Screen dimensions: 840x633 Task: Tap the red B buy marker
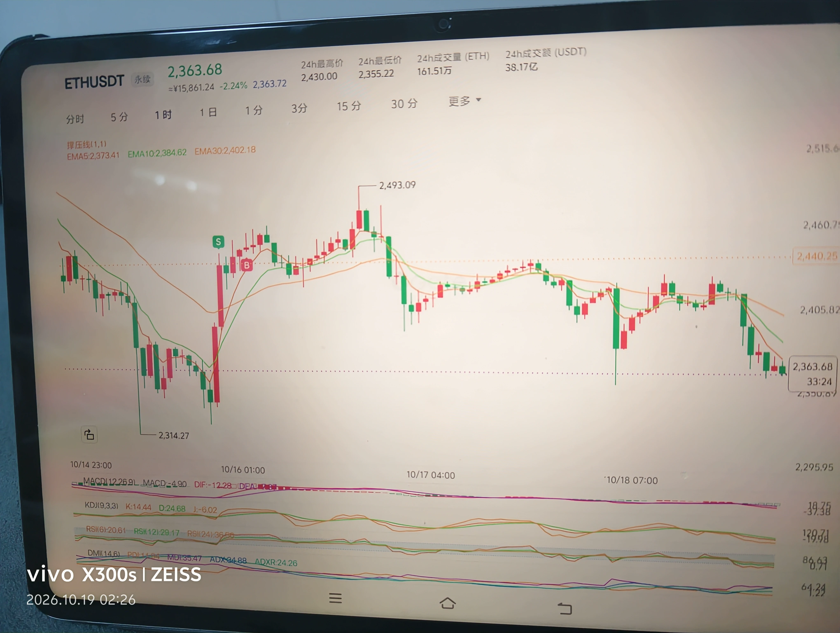click(247, 265)
